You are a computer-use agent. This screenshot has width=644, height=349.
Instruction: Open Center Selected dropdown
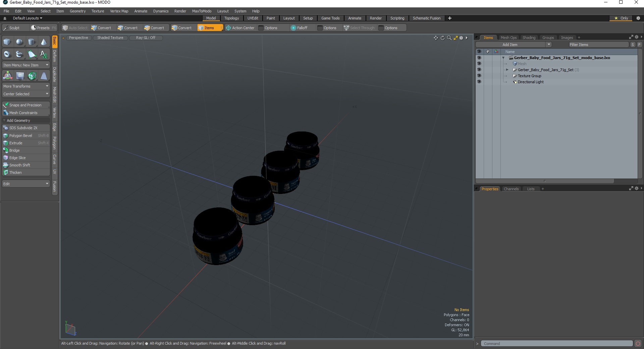point(26,94)
